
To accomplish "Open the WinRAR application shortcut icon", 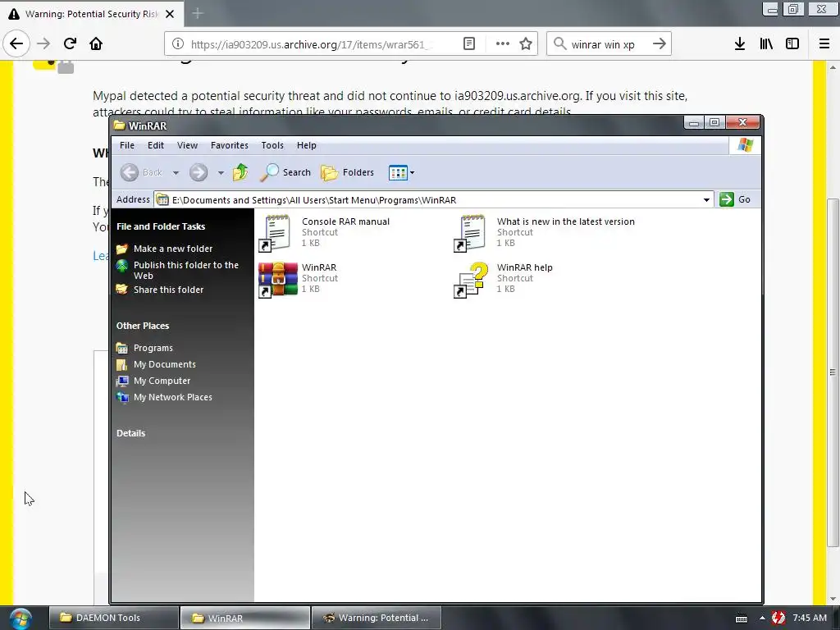I will coord(277,280).
